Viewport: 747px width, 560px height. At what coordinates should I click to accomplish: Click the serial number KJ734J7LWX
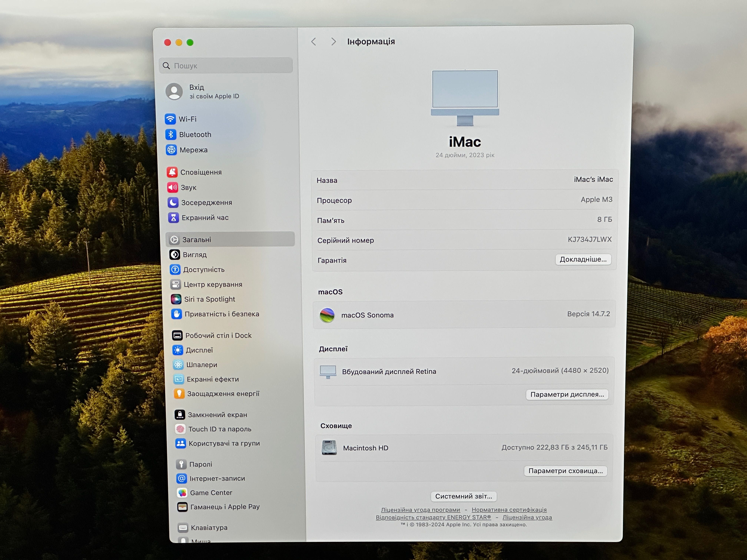coord(590,239)
